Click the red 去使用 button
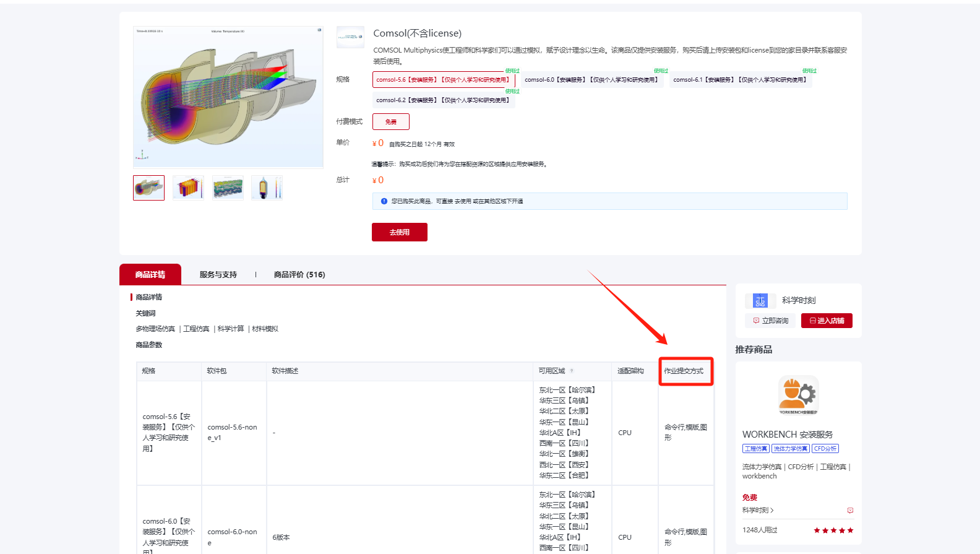 [x=399, y=232]
